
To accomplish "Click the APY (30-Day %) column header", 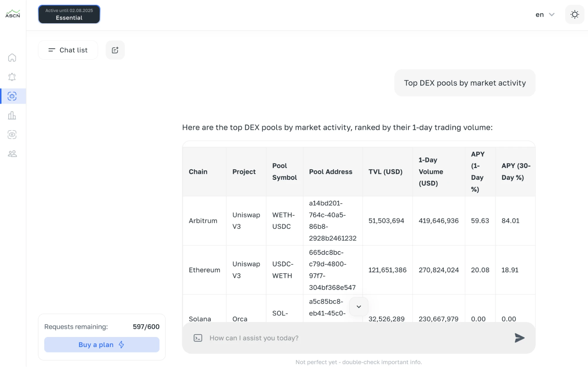I will pos(516,172).
